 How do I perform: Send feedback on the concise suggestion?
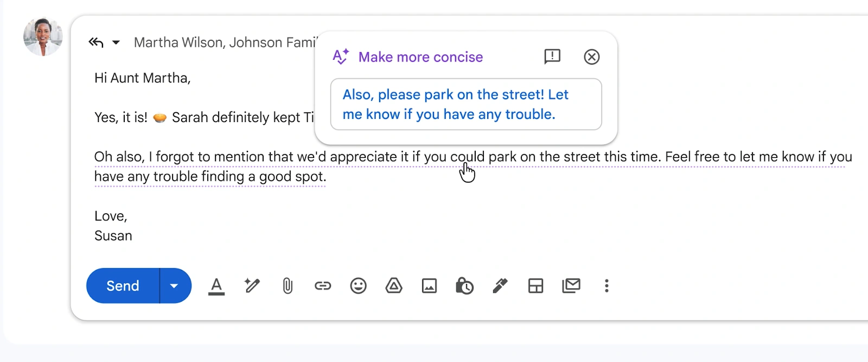pos(552,56)
